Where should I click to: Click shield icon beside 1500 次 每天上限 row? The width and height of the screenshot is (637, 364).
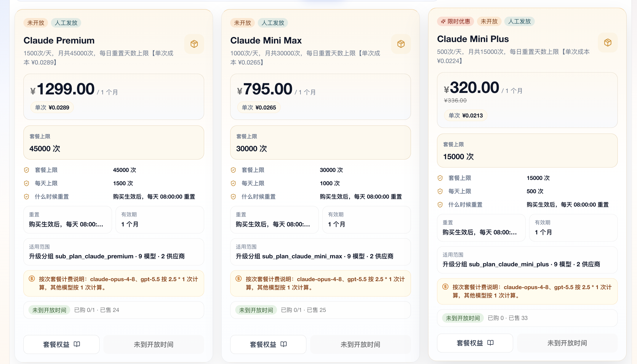point(26,183)
